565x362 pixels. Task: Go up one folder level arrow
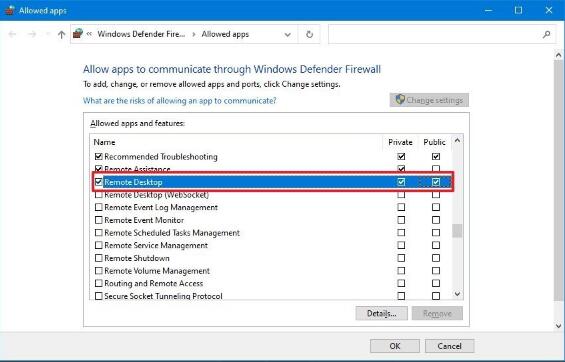61,34
